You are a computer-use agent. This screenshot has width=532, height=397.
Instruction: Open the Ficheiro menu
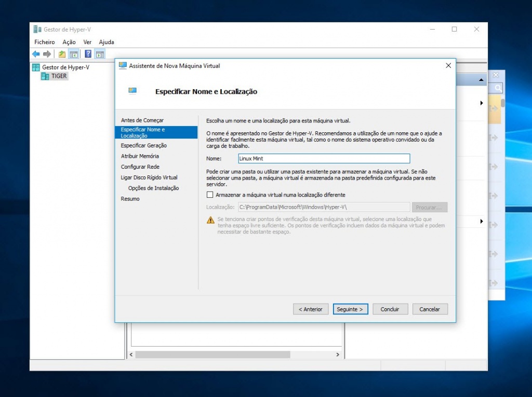pyautogui.click(x=44, y=42)
